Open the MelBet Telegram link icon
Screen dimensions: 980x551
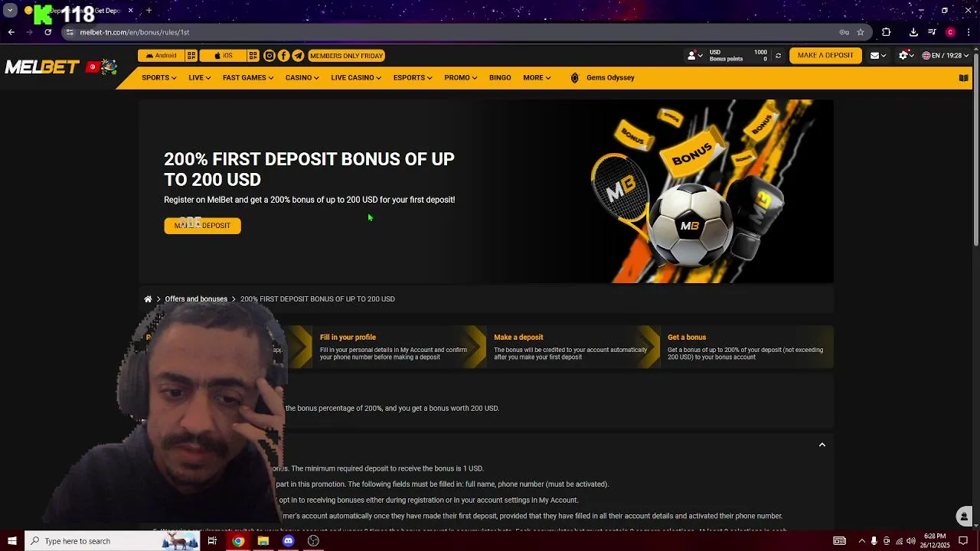[x=299, y=56]
